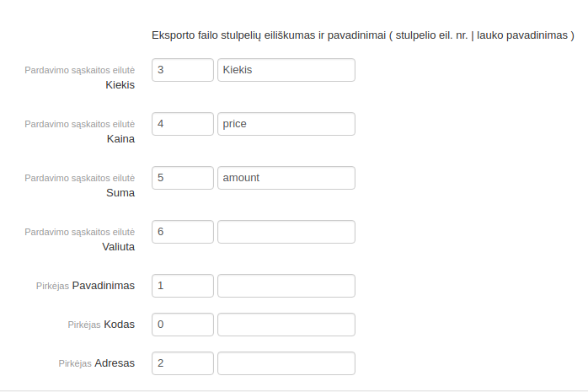
Task: Click Pirkėjas Pavadinimas column number field
Action: (182, 286)
